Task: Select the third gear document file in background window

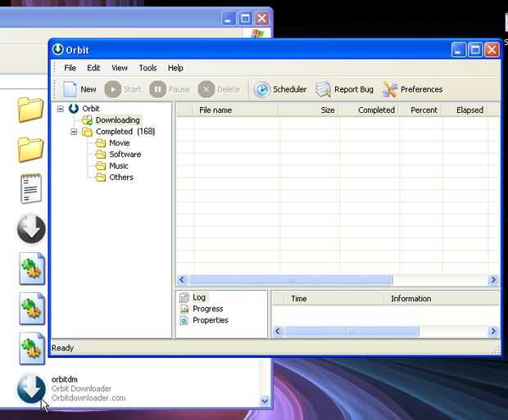Action: pyautogui.click(x=32, y=349)
